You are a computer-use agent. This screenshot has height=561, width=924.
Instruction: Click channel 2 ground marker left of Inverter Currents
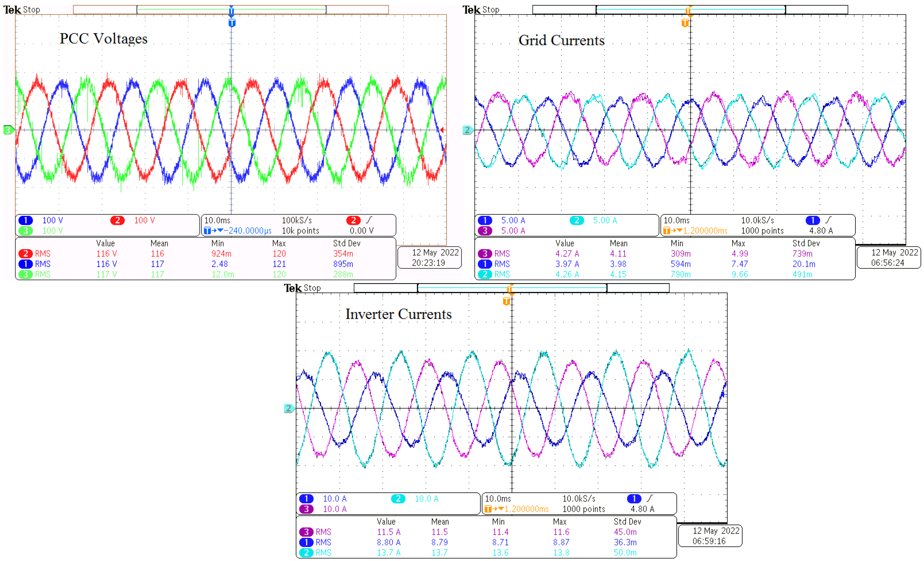[288, 409]
